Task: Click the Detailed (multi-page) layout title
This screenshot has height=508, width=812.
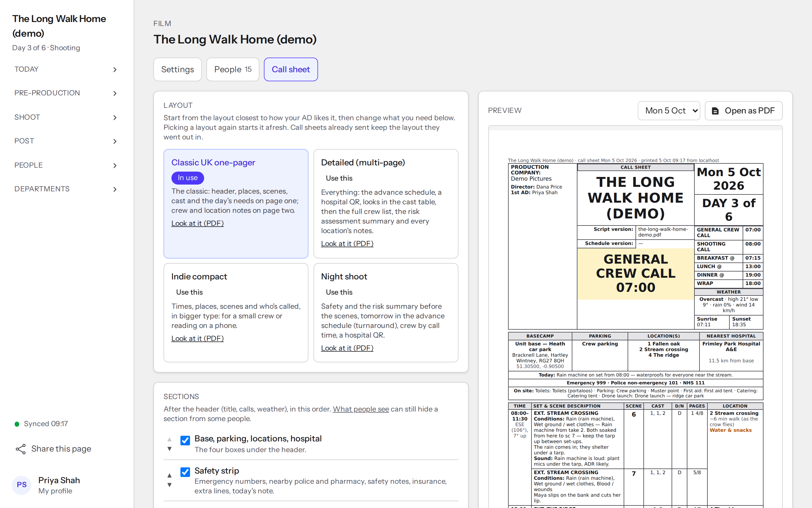Action: pos(363,163)
